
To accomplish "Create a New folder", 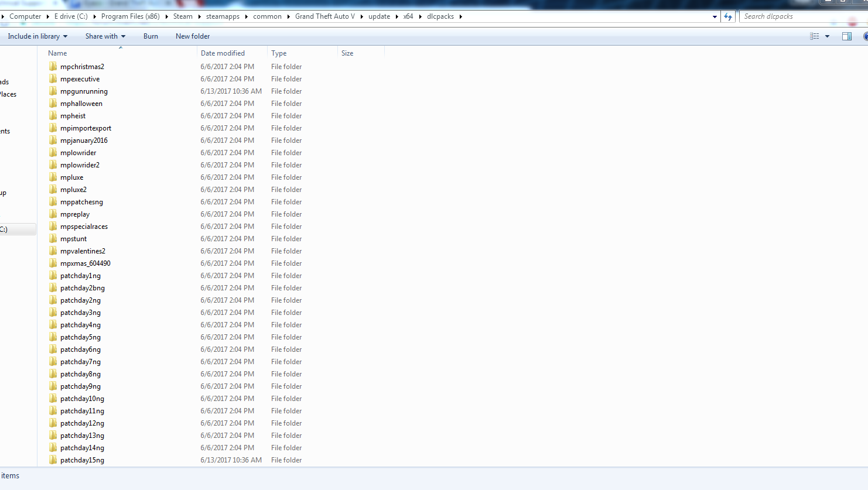I will click(193, 36).
